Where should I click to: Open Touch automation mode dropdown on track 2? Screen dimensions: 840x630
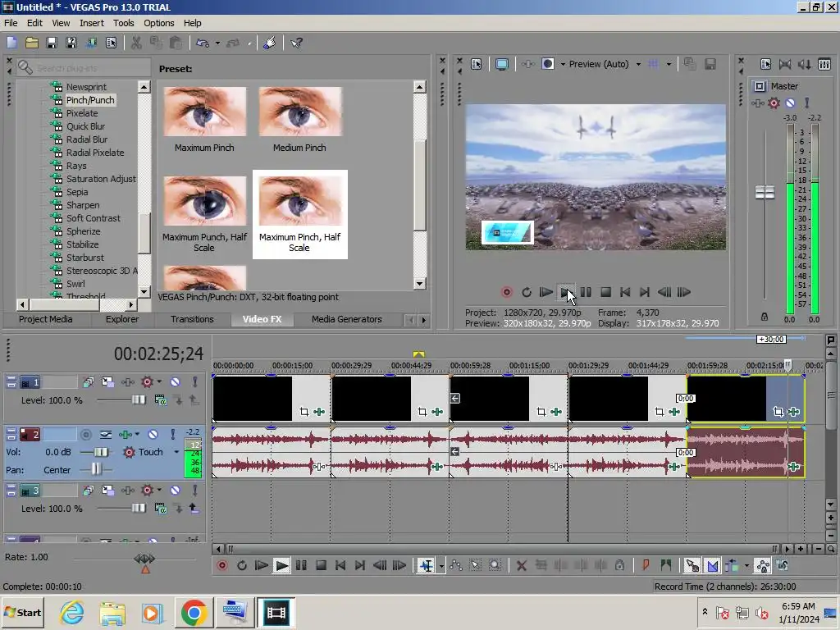[x=176, y=452]
